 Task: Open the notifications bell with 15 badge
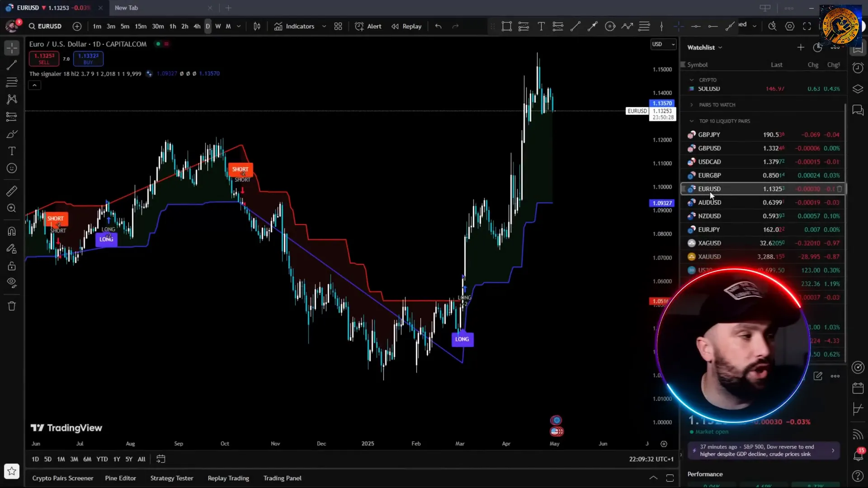(x=858, y=455)
